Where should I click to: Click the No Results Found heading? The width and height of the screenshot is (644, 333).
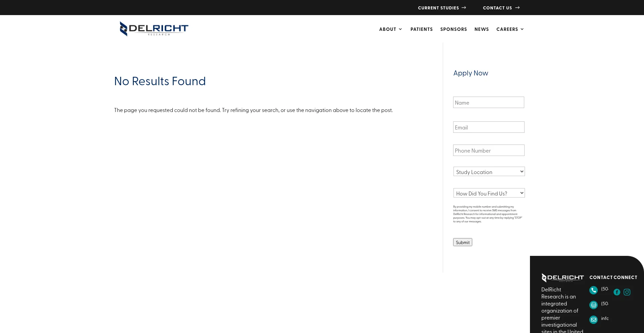coord(160,81)
